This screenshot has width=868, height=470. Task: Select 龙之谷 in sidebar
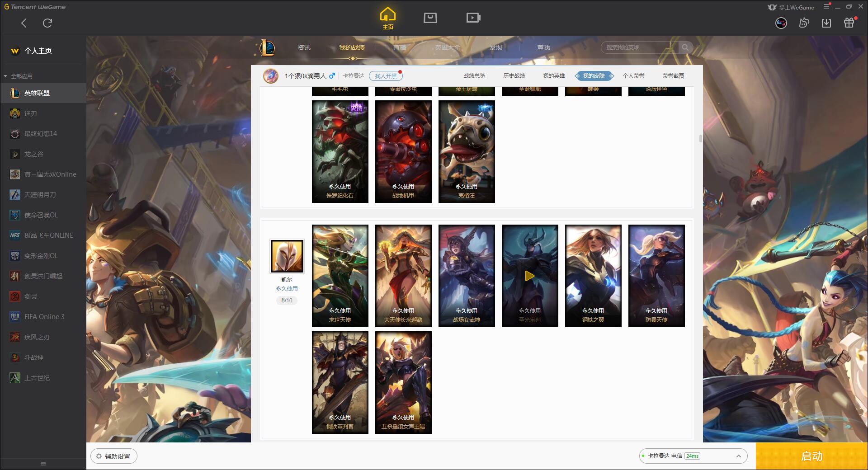tap(43, 154)
